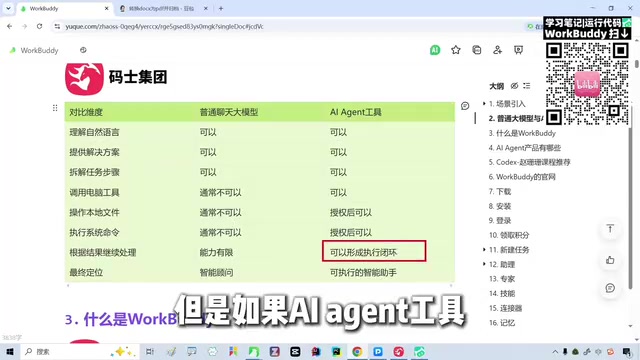
Task: Star this document as favorite
Action: pyautogui.click(x=456, y=50)
